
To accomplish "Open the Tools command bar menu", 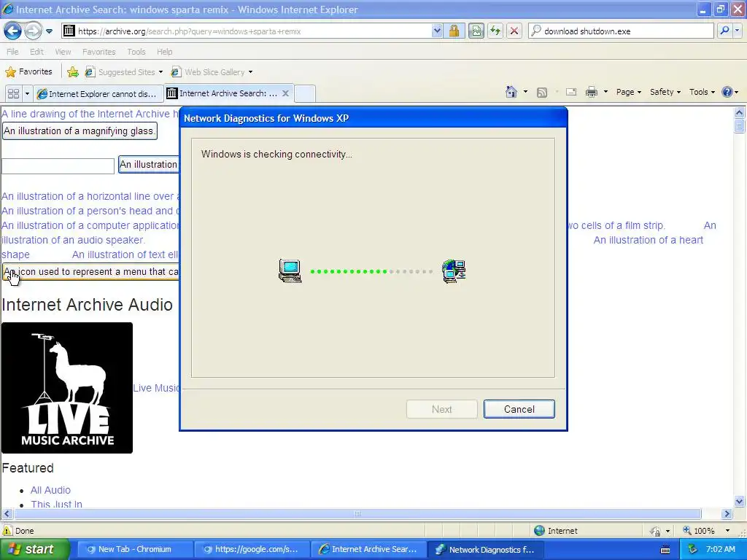I will pos(703,92).
